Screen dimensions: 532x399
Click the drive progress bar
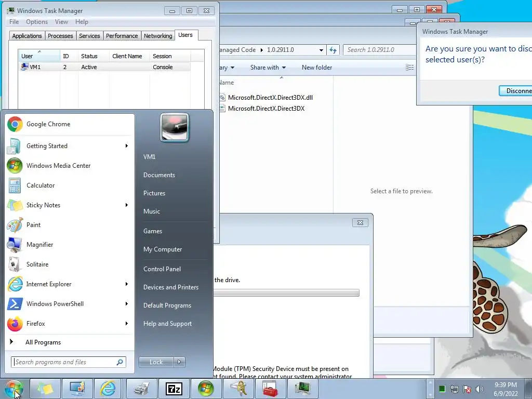tap(286, 293)
